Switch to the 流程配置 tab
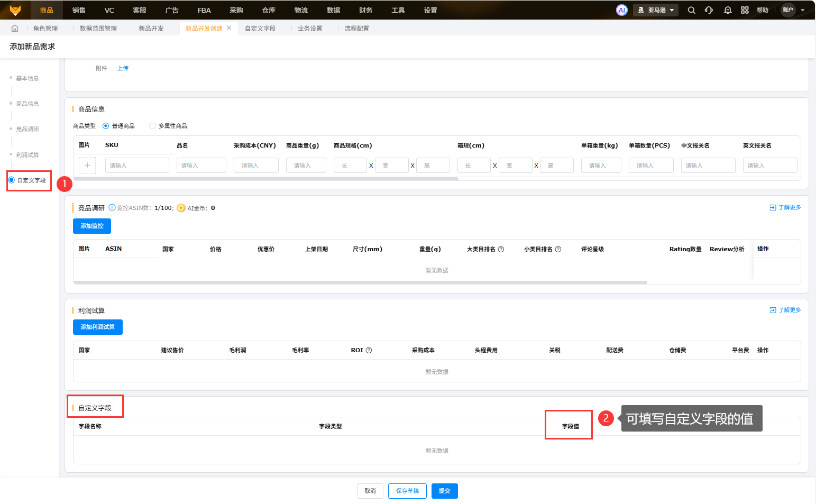 [356, 29]
